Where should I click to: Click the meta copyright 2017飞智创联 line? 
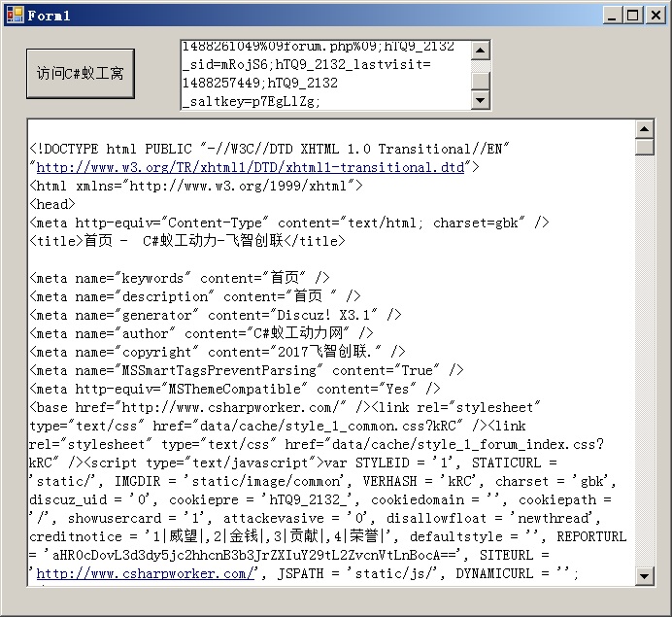tap(218, 352)
